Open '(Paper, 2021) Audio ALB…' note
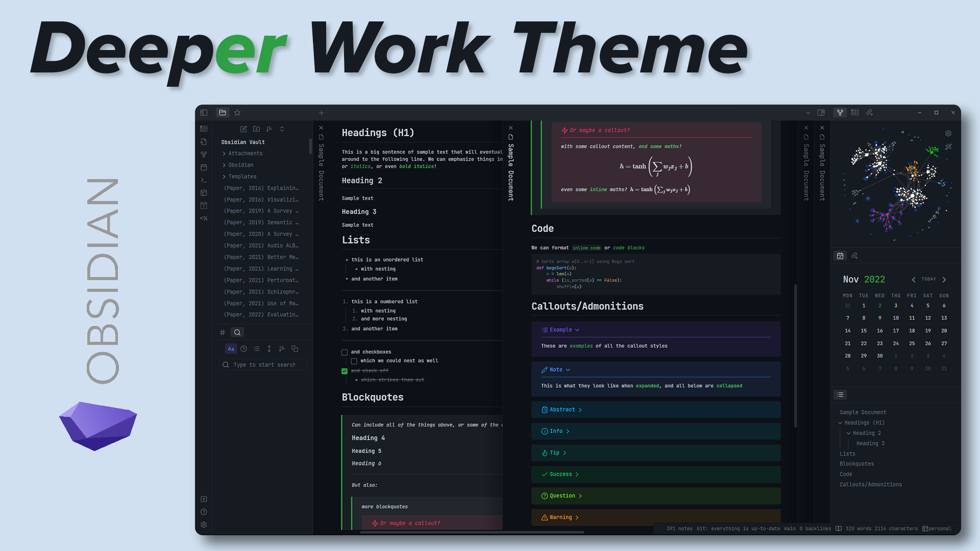Viewport: 980px width, 551px height. pyautogui.click(x=261, y=246)
